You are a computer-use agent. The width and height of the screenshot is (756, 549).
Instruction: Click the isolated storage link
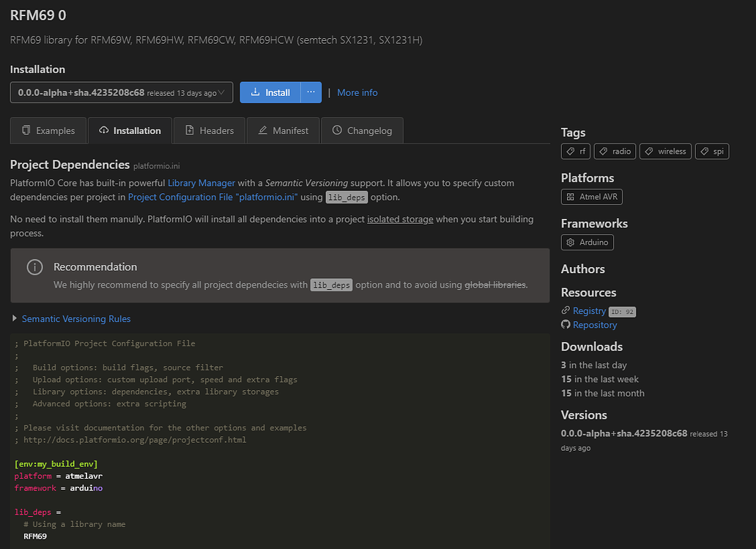coord(400,219)
